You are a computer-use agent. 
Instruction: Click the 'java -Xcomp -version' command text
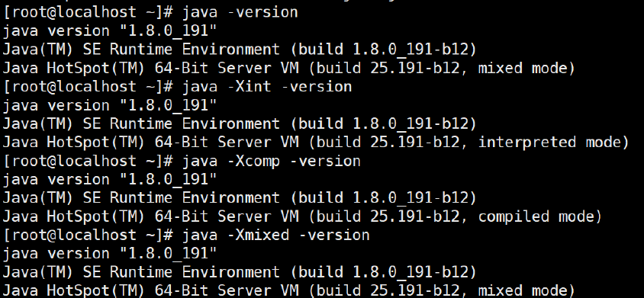272,161
